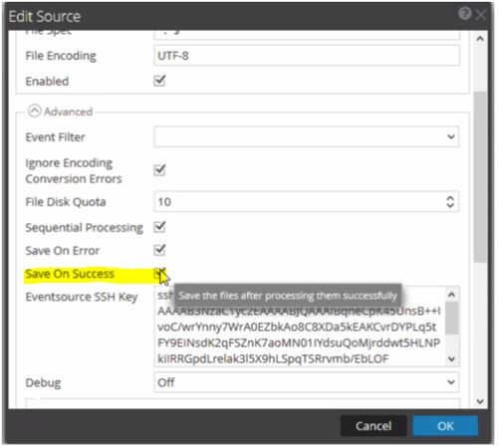
Task: Close the Edit Source dialog
Action: pos(481,15)
